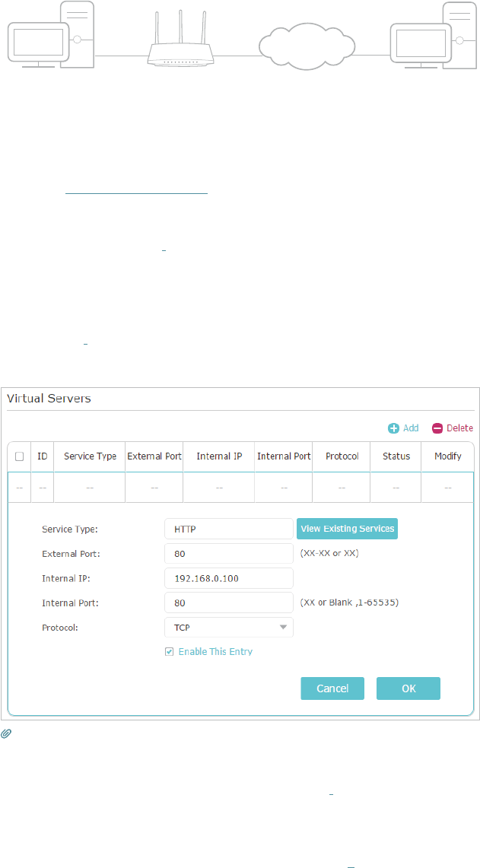
Task: Click the External Port column header
Action: 154,456
